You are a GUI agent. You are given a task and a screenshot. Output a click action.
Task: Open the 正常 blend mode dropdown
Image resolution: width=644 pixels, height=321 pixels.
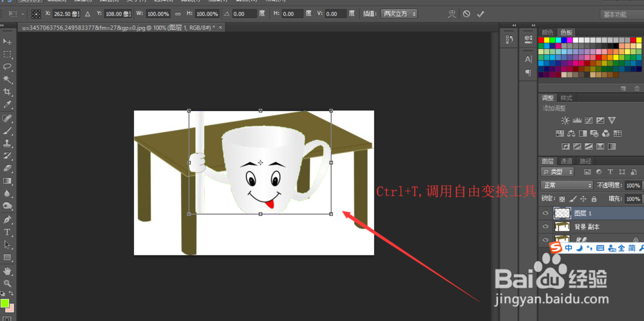(567, 185)
